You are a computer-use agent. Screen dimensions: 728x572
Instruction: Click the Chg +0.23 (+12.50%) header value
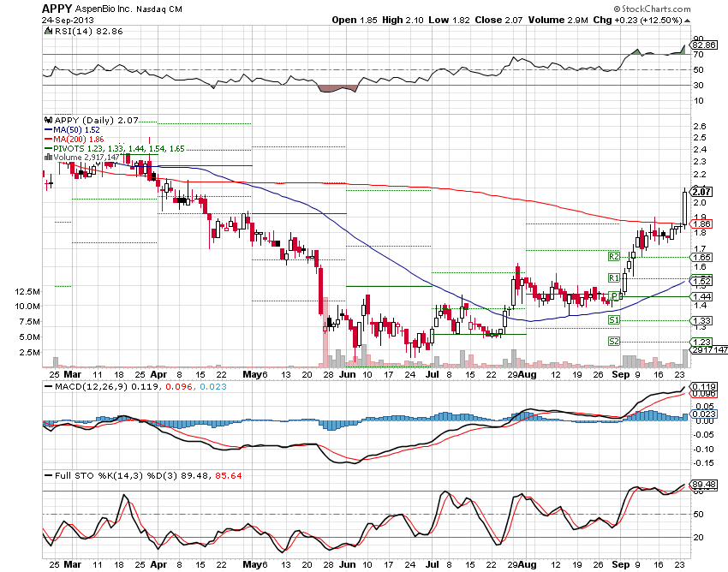click(x=637, y=20)
